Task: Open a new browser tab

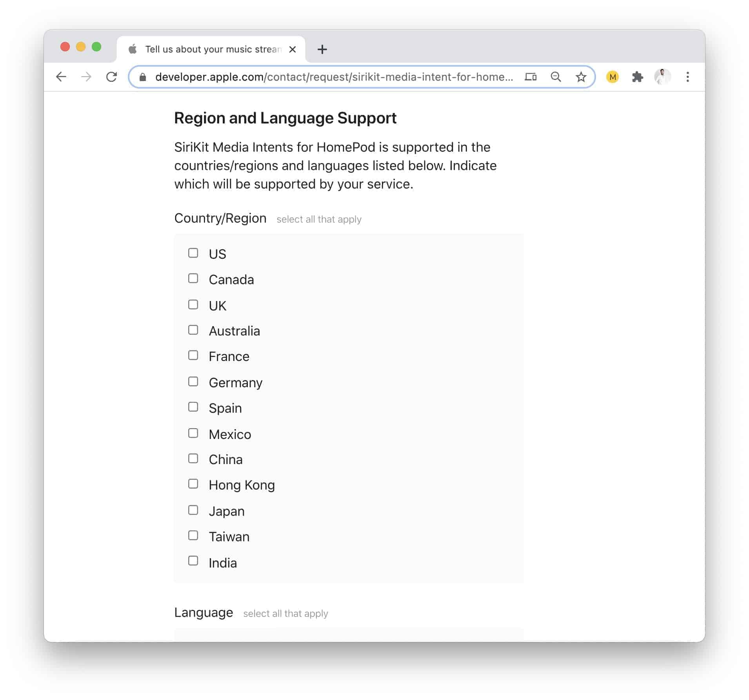Action: click(x=322, y=49)
